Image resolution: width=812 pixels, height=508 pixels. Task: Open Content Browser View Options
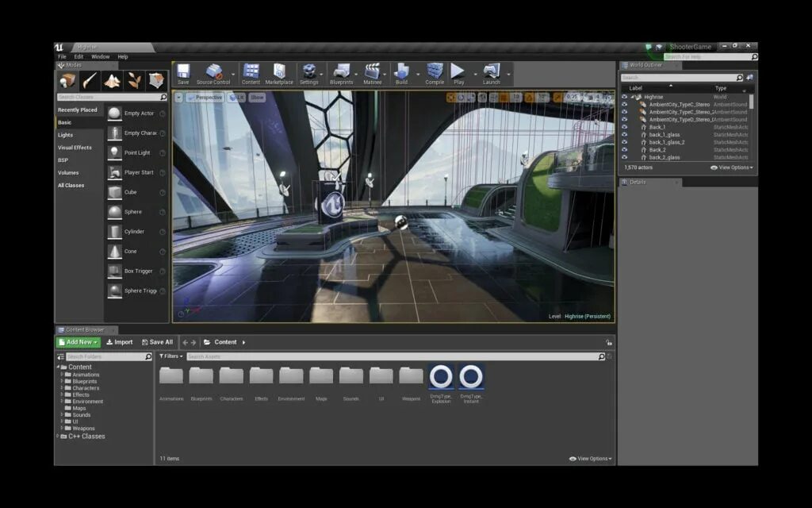coord(590,459)
